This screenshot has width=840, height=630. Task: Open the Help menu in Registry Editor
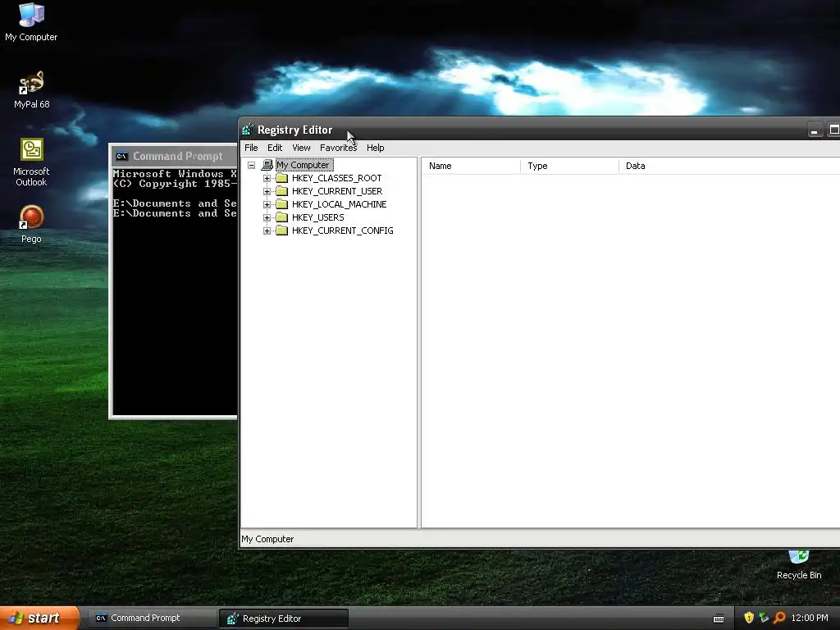pos(375,148)
